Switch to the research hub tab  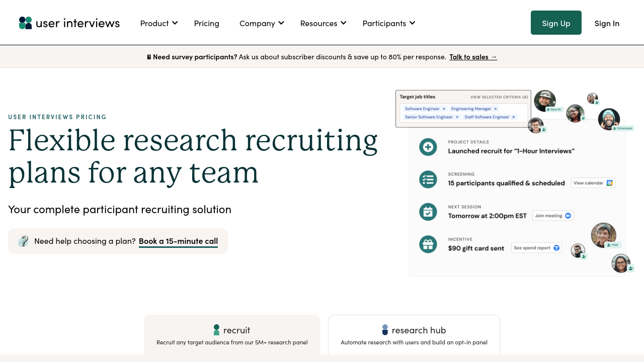(x=414, y=335)
